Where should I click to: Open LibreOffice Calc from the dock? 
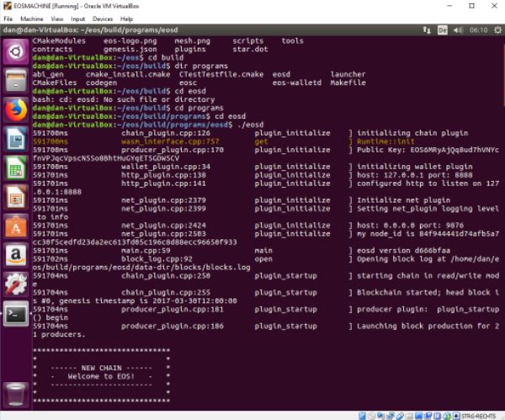coord(15,167)
